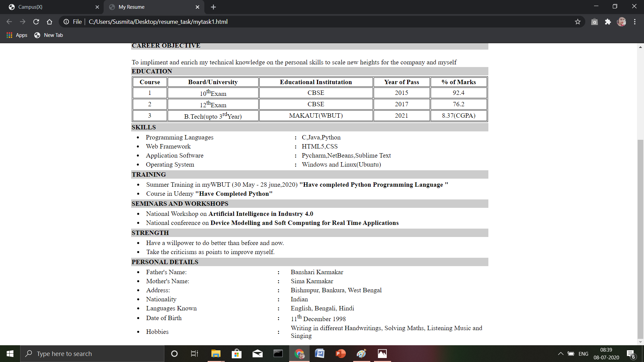Expand hidden system tray icons
The width and height of the screenshot is (644, 362).
[x=560, y=354]
